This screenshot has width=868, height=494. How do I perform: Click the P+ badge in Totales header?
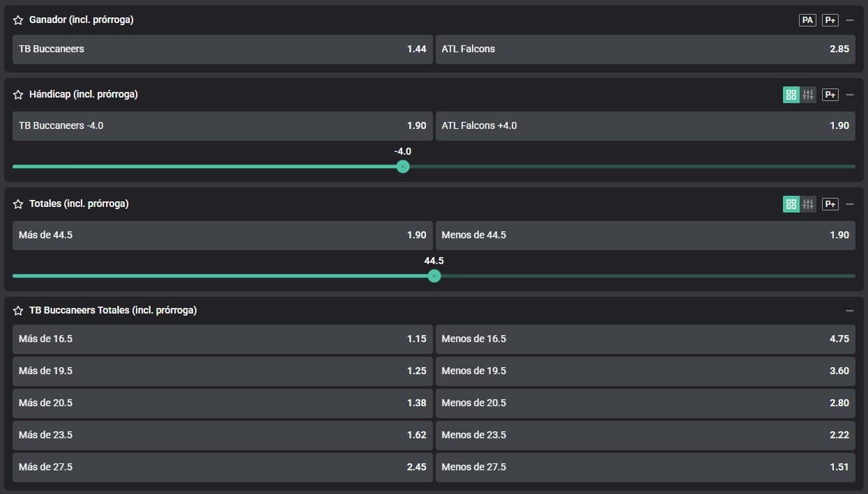pos(830,204)
